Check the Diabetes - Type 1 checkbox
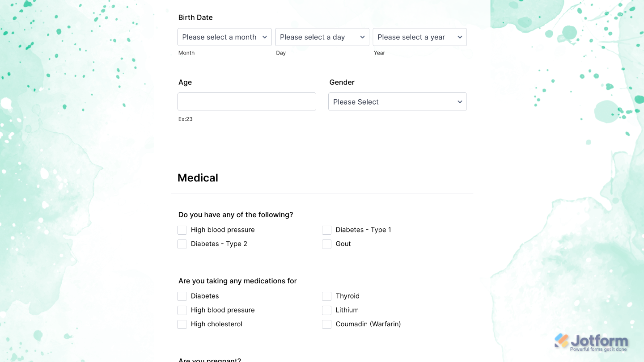Image resolution: width=644 pixels, height=362 pixels. (326, 230)
